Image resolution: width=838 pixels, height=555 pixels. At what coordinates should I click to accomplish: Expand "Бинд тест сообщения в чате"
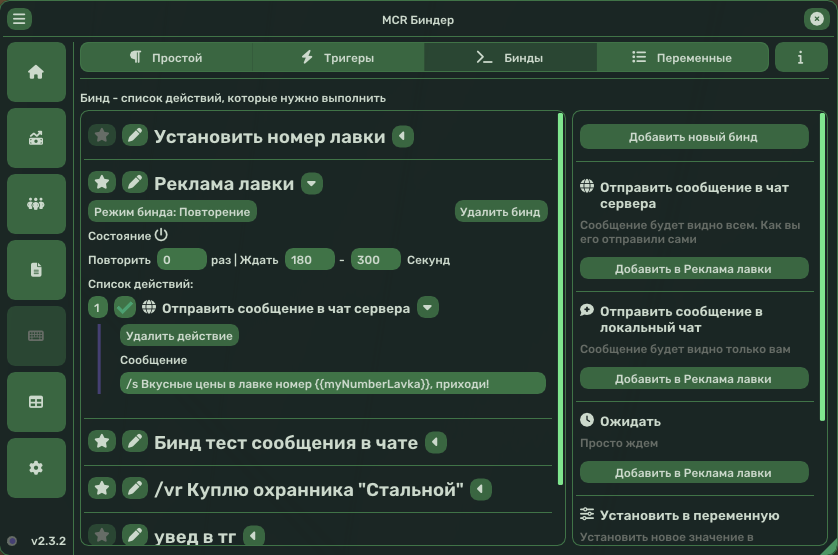coord(436,442)
